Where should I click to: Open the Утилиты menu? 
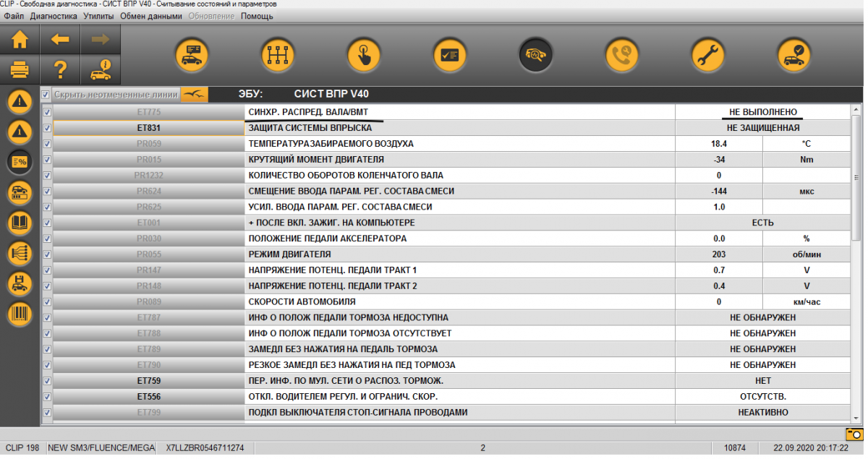click(99, 16)
